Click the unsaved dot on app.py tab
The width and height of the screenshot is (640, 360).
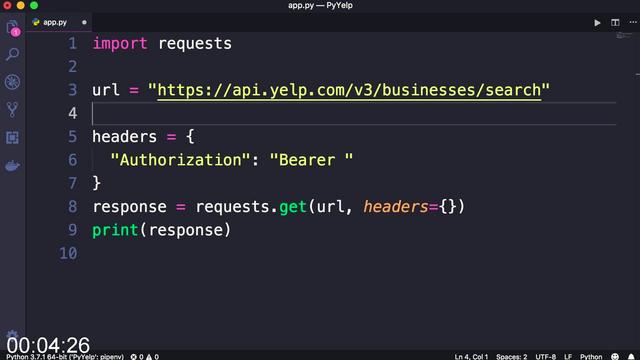pyautogui.click(x=84, y=22)
